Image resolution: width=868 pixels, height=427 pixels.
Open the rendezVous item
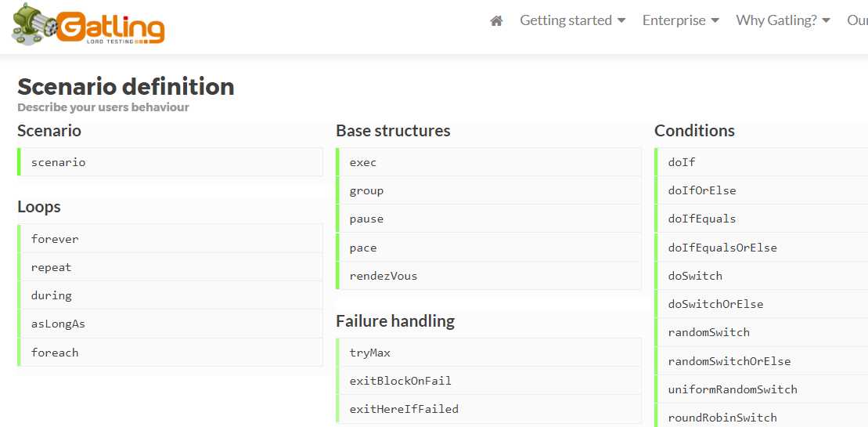click(489, 276)
